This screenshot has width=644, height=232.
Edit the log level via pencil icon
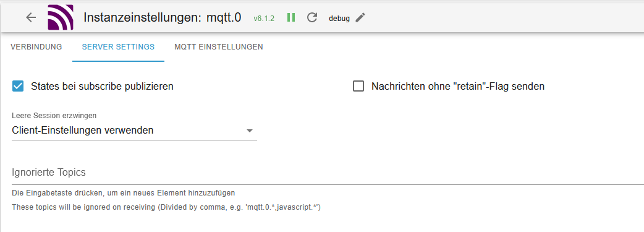click(x=360, y=17)
